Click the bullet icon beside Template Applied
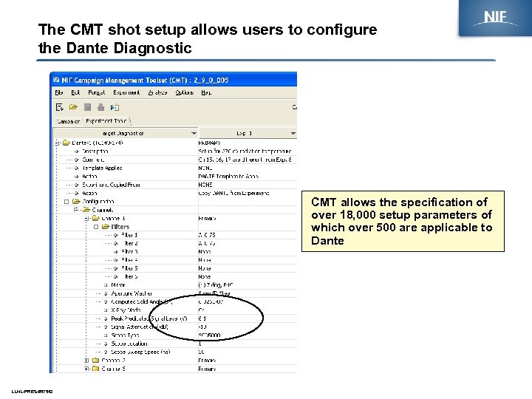 (x=76, y=168)
